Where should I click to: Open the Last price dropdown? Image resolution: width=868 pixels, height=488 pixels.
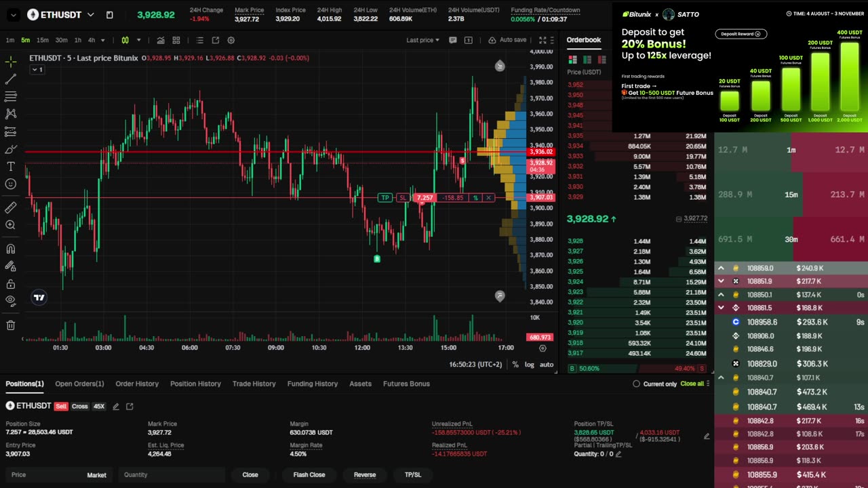coord(422,40)
